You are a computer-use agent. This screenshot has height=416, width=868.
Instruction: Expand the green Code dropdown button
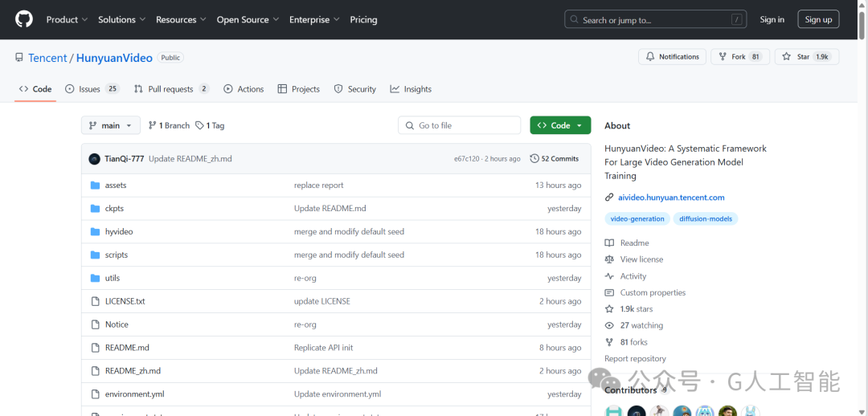(560, 125)
